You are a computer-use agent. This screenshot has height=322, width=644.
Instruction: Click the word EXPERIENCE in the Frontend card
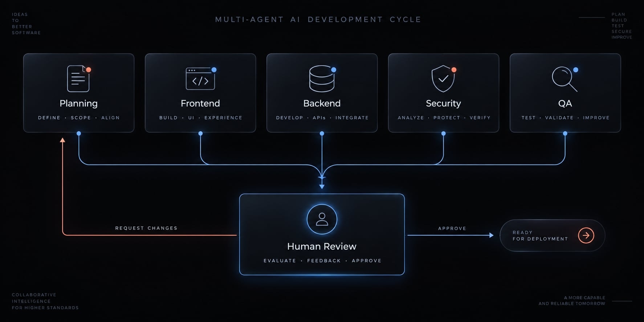point(223,118)
